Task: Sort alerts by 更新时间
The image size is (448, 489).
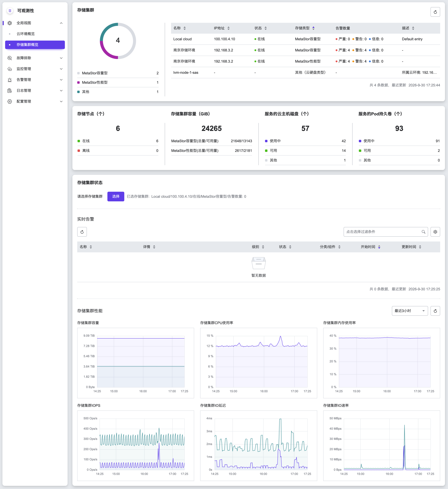Action: [x=420, y=247]
